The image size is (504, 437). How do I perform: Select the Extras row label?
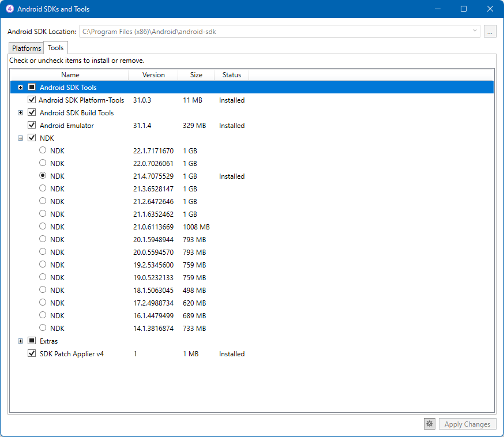point(48,341)
